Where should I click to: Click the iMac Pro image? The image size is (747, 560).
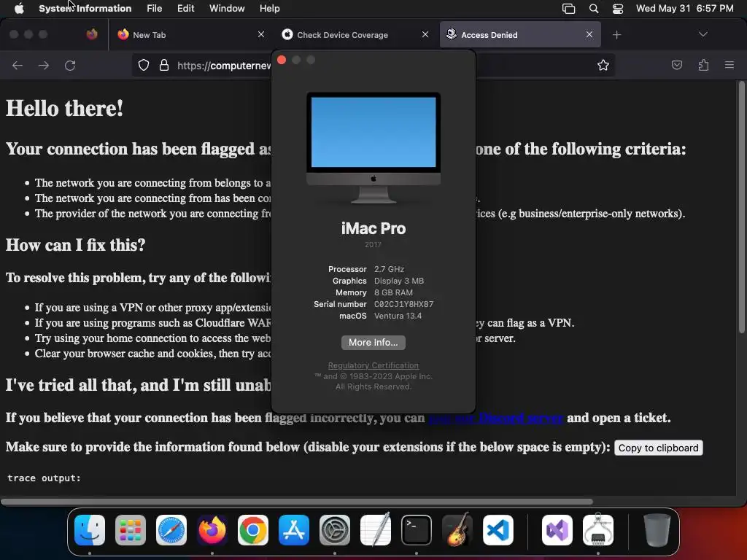373,147
